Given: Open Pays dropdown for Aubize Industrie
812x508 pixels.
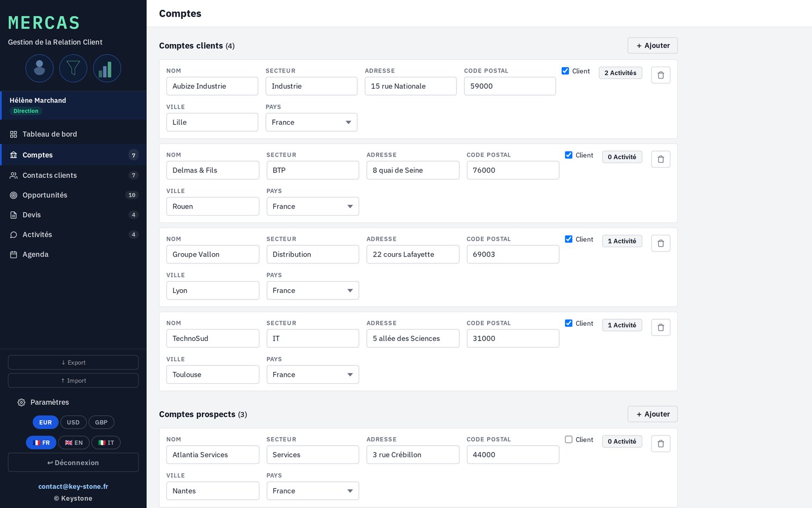Looking at the screenshot, I should click(311, 123).
